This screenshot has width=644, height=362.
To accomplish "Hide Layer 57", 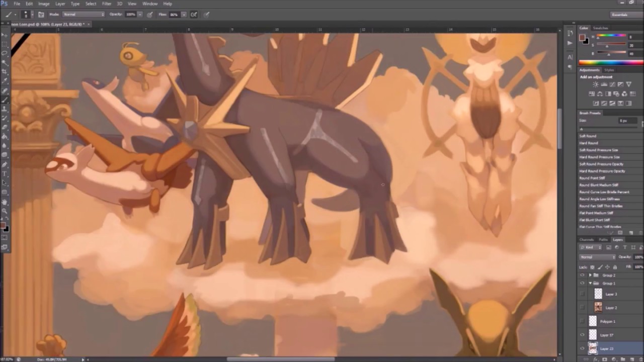I will coord(582,335).
